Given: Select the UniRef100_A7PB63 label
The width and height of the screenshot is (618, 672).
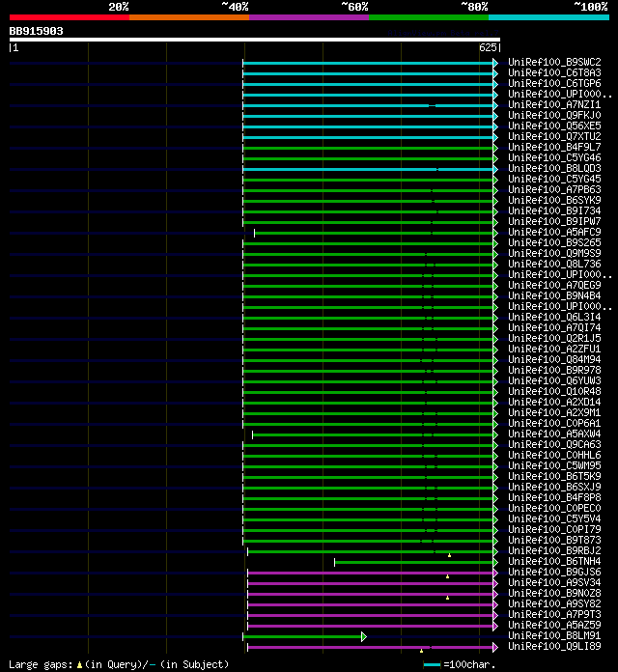Looking at the screenshot, I should click(x=554, y=189).
